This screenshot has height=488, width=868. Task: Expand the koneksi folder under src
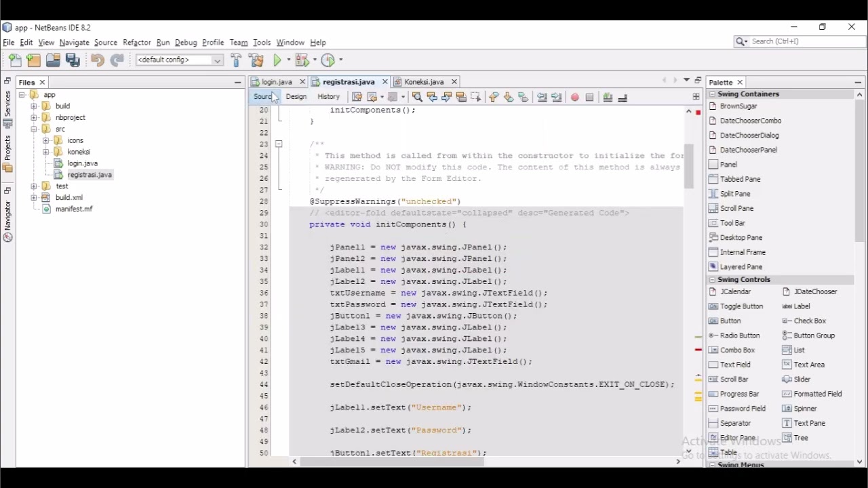point(45,152)
